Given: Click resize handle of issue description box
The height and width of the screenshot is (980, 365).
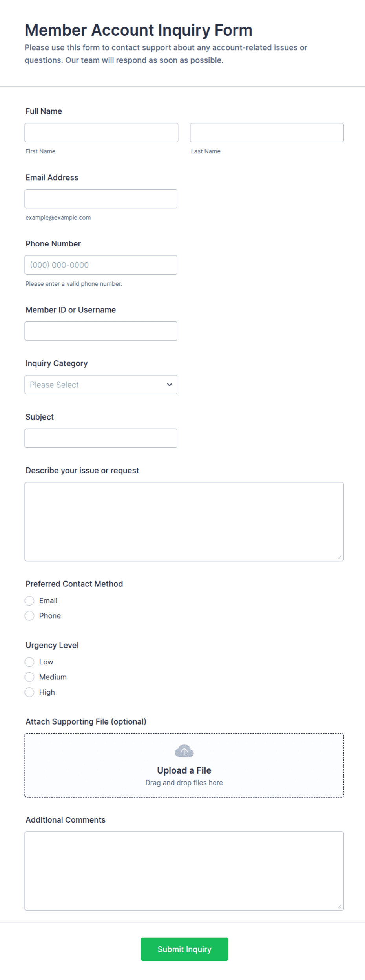Looking at the screenshot, I should (x=339, y=557).
